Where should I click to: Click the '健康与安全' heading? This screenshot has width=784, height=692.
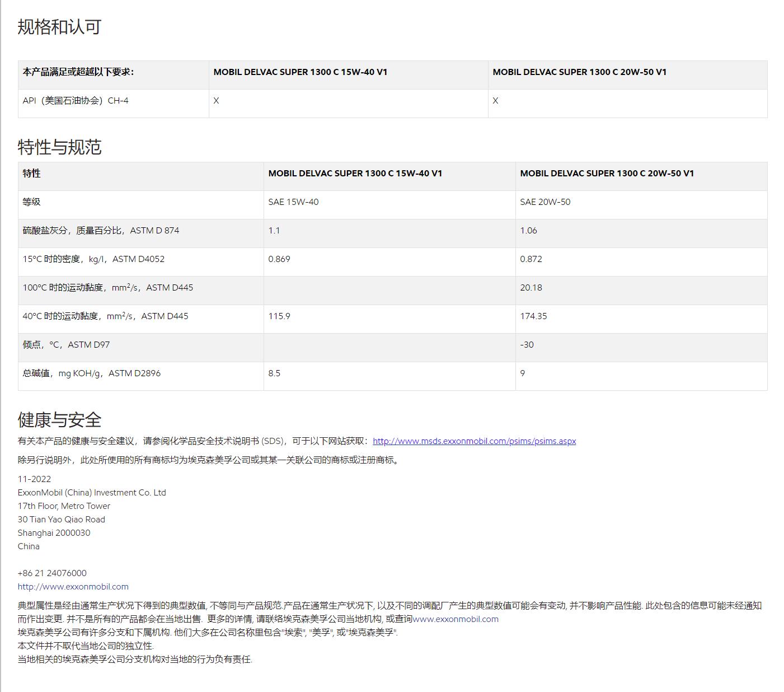click(59, 419)
